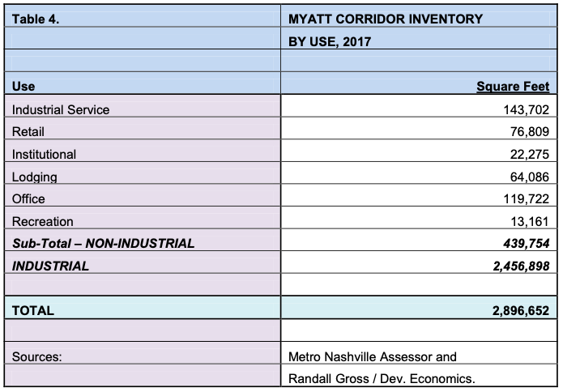The height and width of the screenshot is (392, 563).
Task: Click the 'Square Feet' column header
Action: (x=513, y=86)
